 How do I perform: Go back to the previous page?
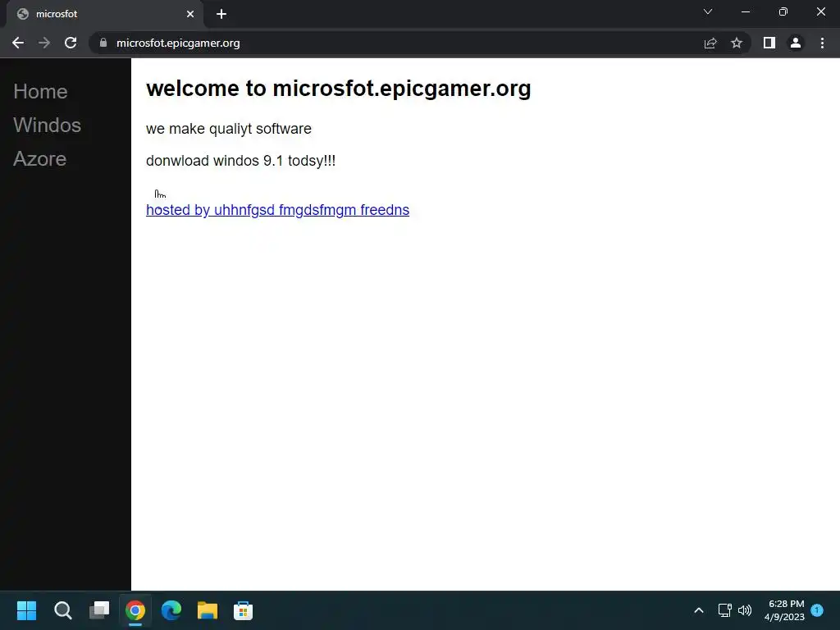pos(18,43)
